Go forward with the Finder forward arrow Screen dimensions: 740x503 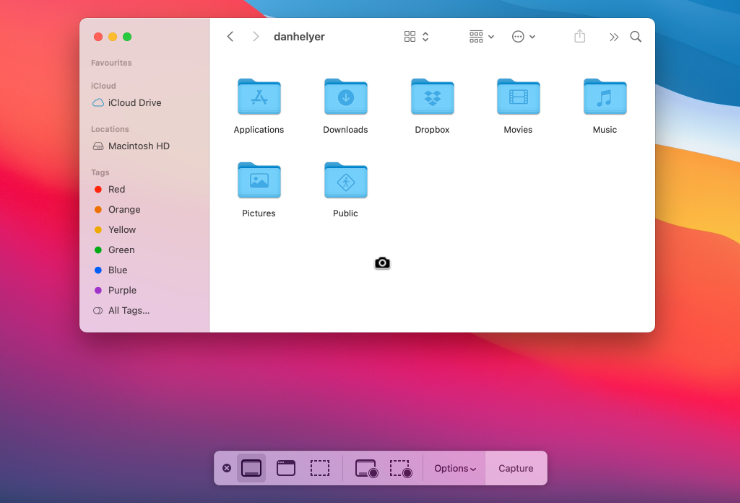coord(256,36)
